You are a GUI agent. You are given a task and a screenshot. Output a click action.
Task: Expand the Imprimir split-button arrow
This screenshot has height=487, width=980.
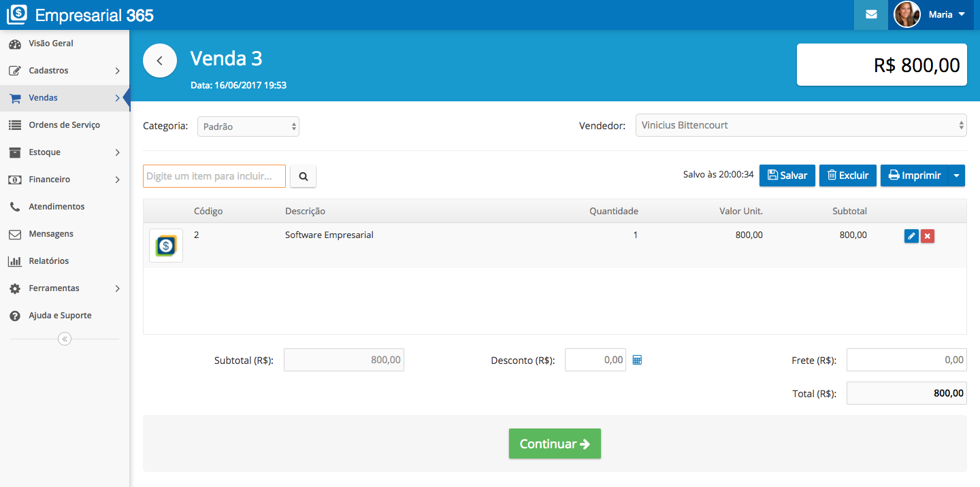pyautogui.click(x=957, y=175)
